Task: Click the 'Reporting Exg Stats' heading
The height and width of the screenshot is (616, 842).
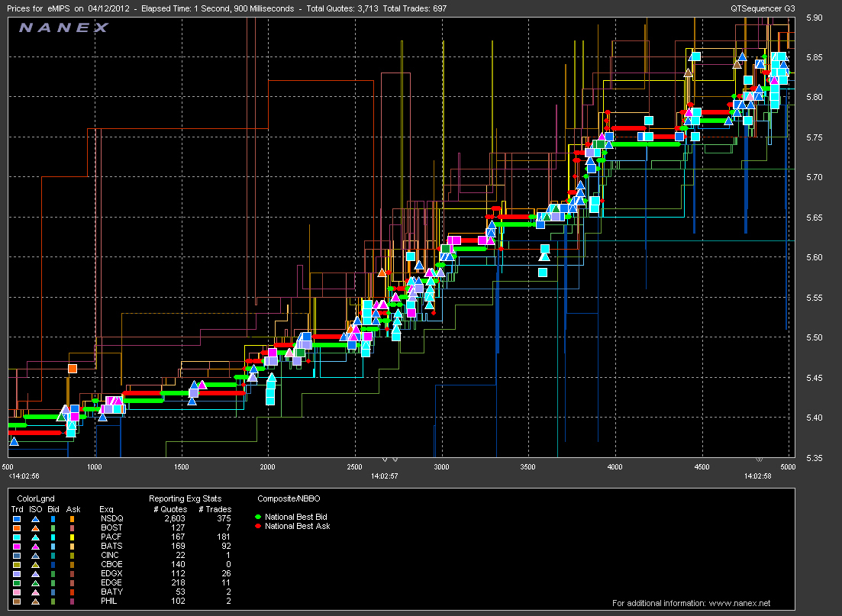Action: [185, 498]
